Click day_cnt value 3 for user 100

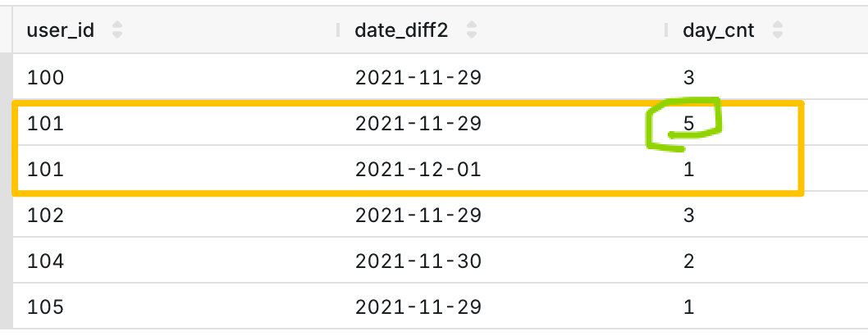[688, 78]
